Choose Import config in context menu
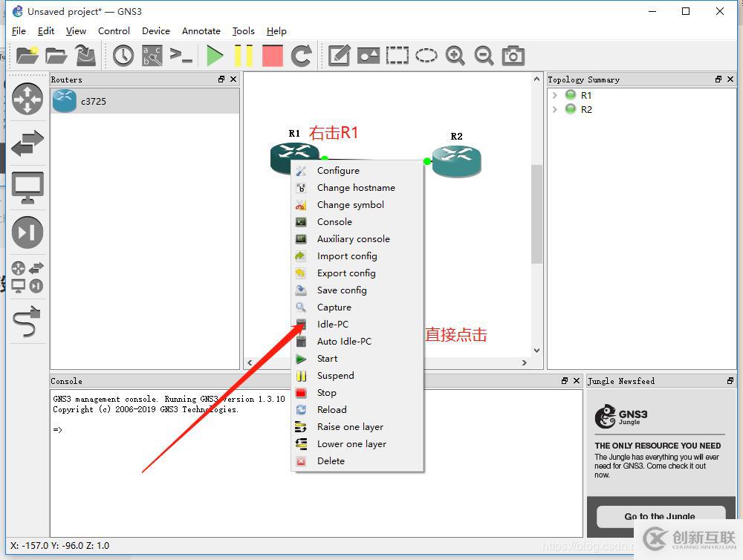The image size is (743, 560). coord(357,255)
